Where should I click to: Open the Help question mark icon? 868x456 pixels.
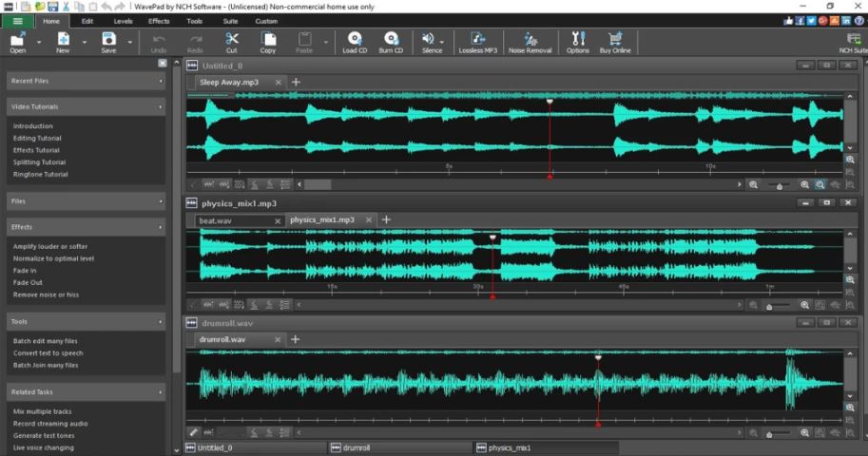click(859, 21)
